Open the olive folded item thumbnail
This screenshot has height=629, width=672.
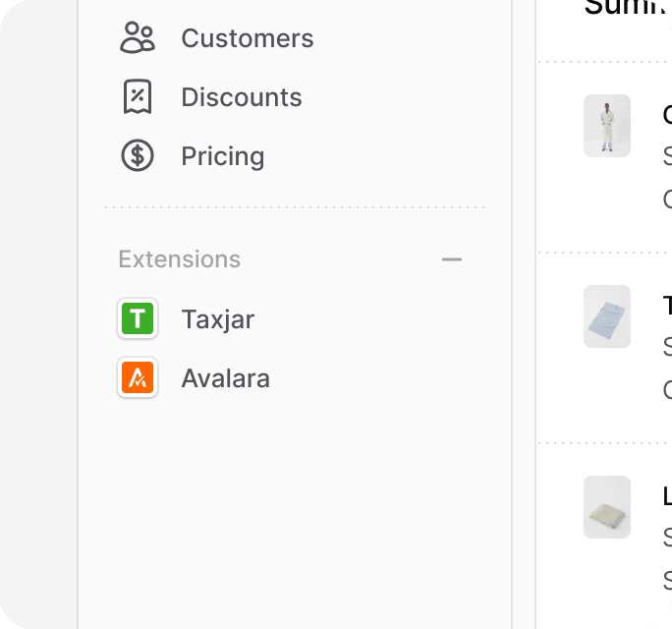coord(607,507)
